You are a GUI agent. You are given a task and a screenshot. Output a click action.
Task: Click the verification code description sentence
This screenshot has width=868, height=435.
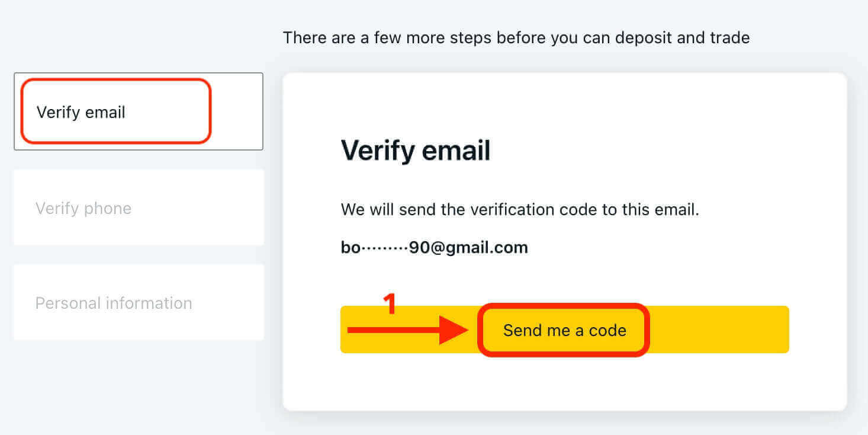coord(520,209)
